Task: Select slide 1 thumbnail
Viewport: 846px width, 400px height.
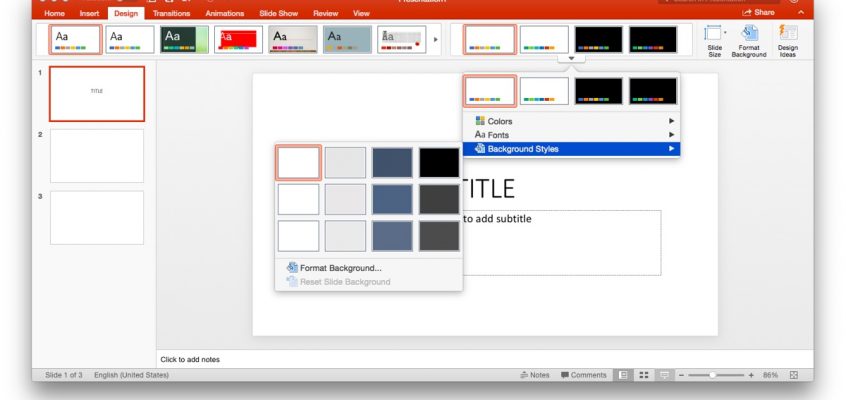Action: point(97,94)
